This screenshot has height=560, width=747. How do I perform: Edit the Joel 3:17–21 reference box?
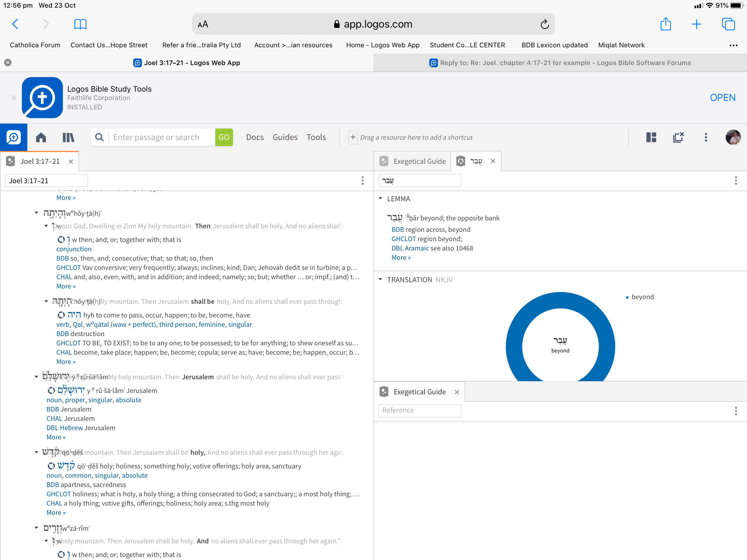46,181
